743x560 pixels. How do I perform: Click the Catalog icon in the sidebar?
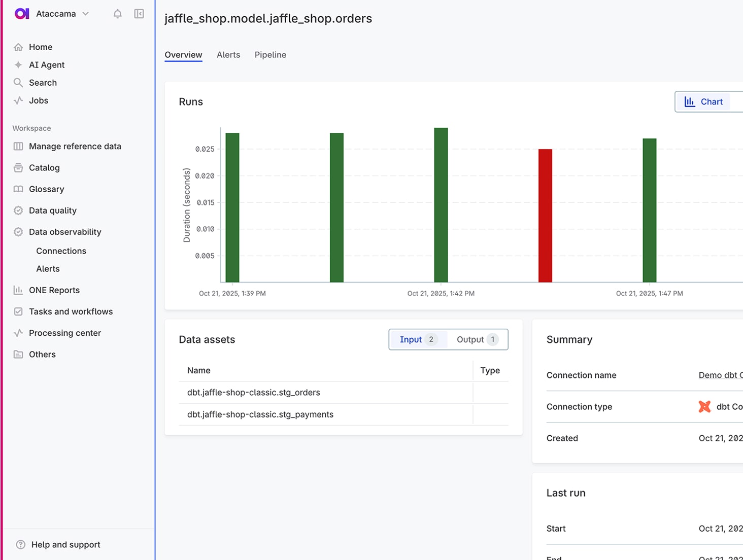point(18,167)
